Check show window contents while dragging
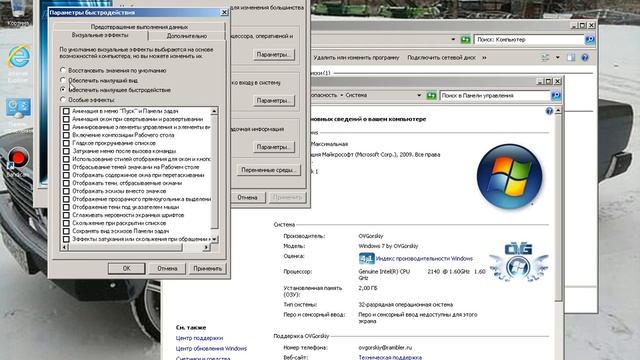Image resolution: width=640 pixels, height=360 pixels. tap(66, 175)
